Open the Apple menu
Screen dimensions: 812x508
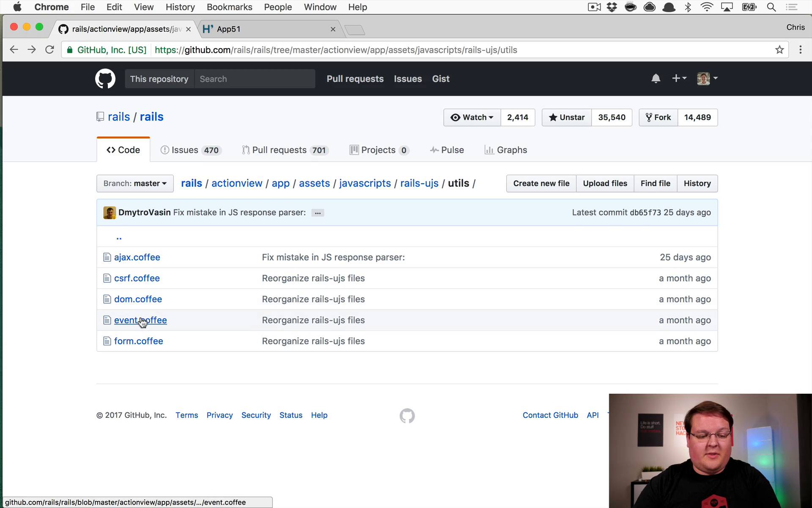point(17,7)
